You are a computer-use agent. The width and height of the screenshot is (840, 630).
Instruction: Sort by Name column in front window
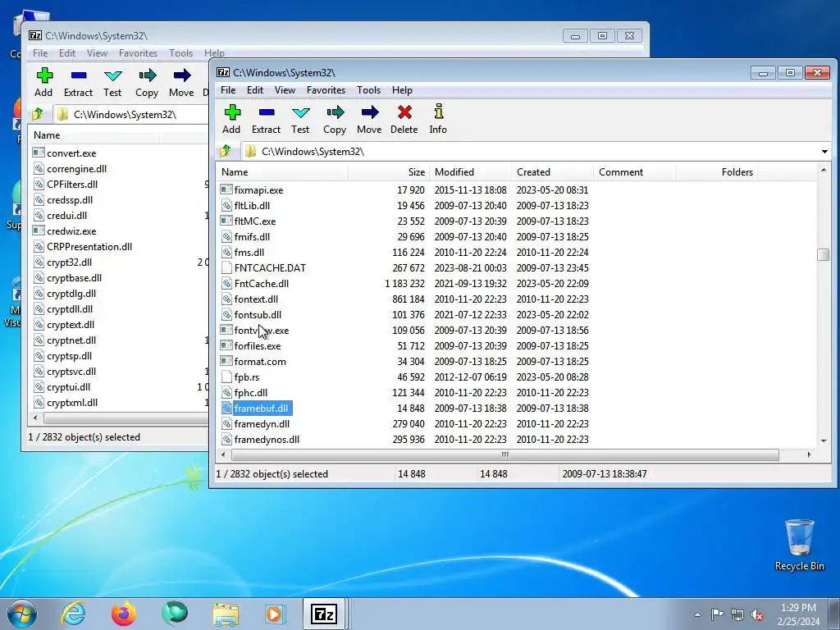tap(282, 172)
